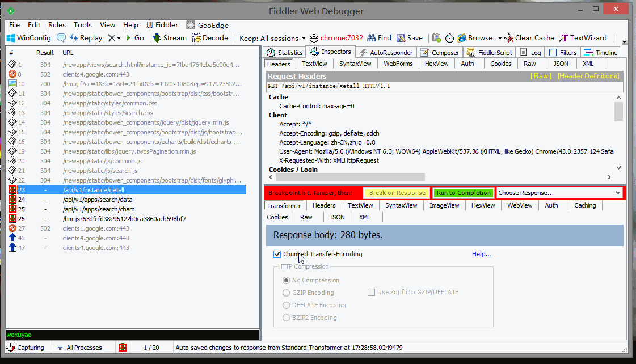Viewport: 636px width, 364px height.
Task: Clear Cache using toolbar icon
Action: [x=529, y=37]
